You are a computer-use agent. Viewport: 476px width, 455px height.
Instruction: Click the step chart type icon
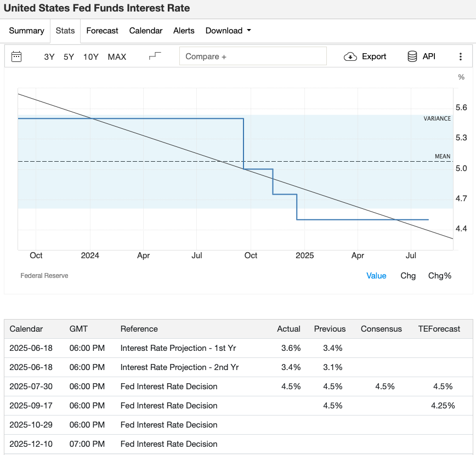coord(155,56)
